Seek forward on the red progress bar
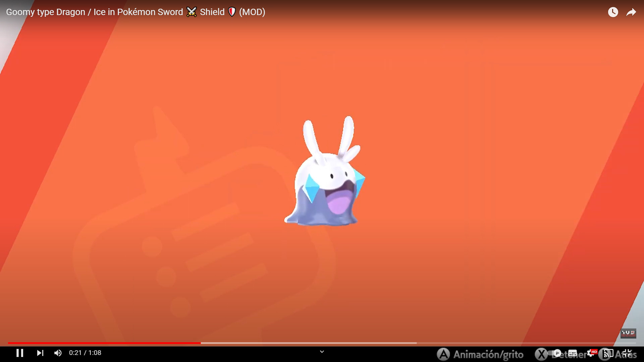 point(302,343)
